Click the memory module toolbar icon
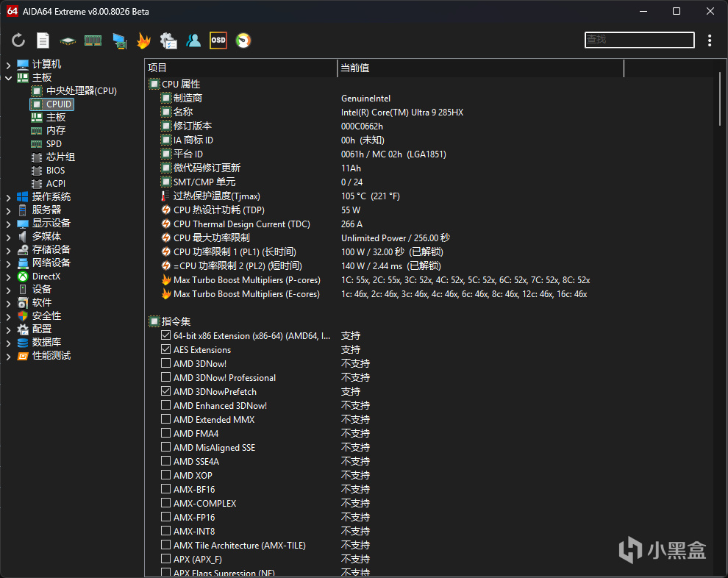 93,40
